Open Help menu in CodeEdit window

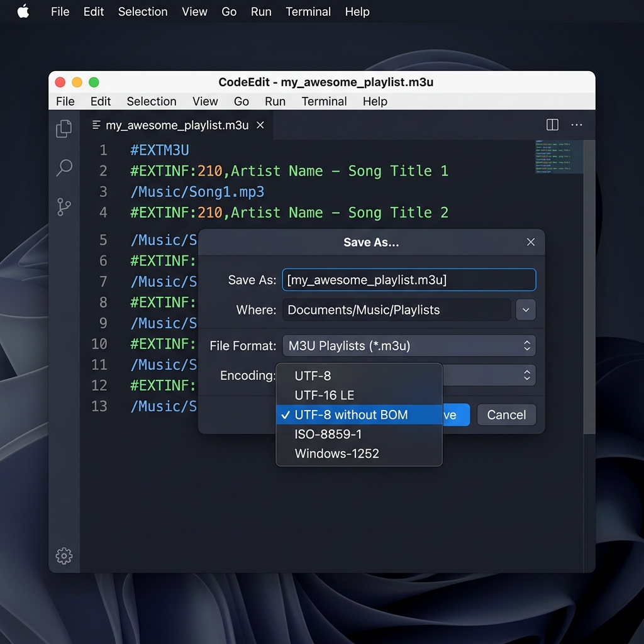pyautogui.click(x=375, y=101)
